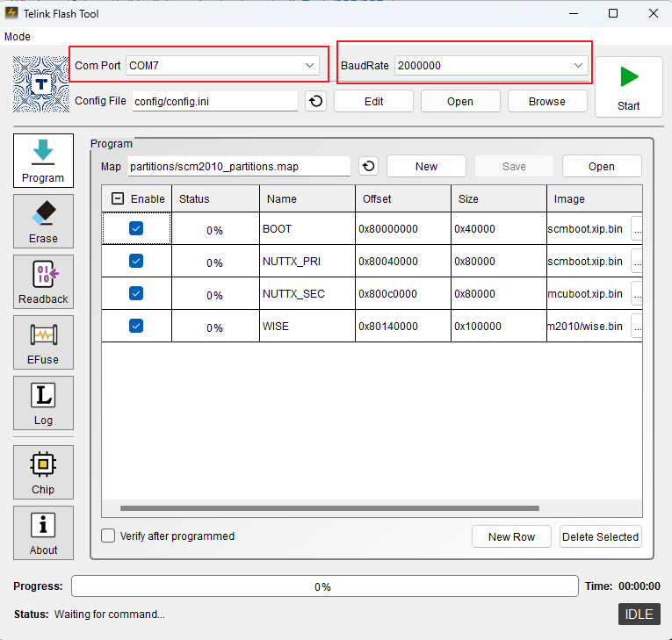Create a New partition map
Viewport: 672px width, 640px height.
[x=426, y=166]
